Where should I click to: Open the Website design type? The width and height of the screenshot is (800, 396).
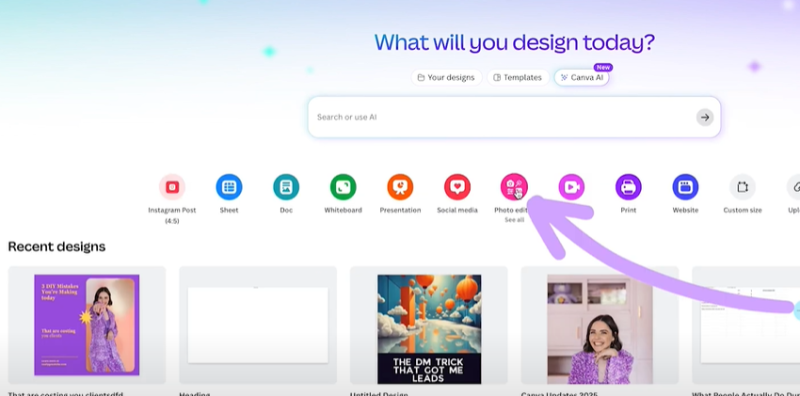click(685, 187)
